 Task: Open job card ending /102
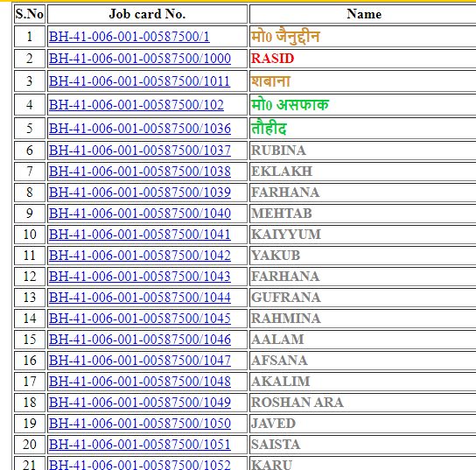click(136, 105)
